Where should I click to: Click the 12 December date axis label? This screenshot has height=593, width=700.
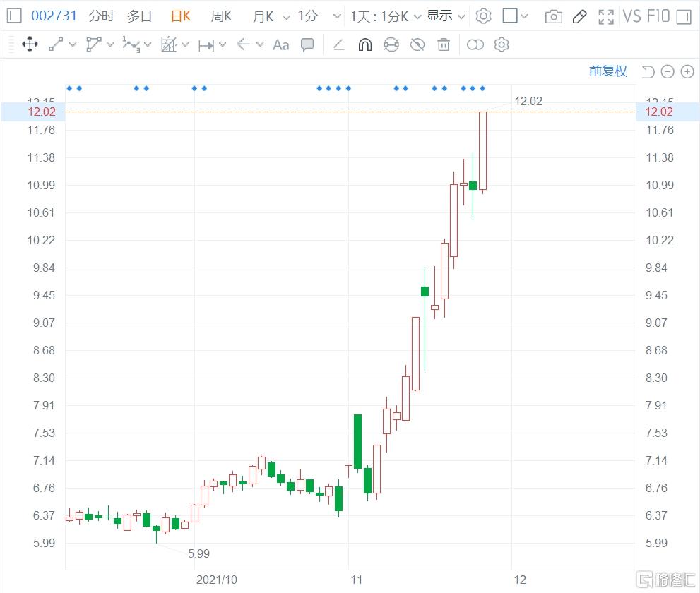pos(520,580)
